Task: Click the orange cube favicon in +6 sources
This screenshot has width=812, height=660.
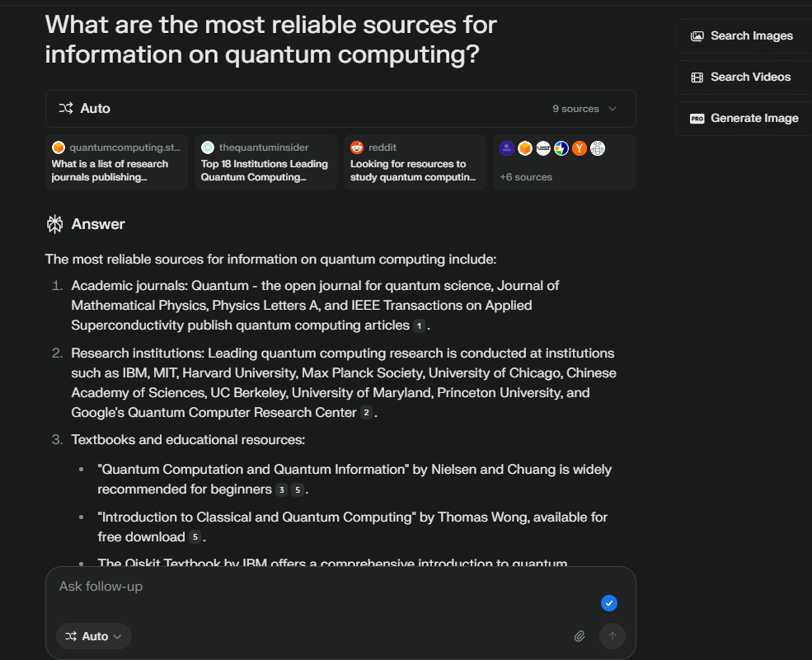Action: [525, 148]
